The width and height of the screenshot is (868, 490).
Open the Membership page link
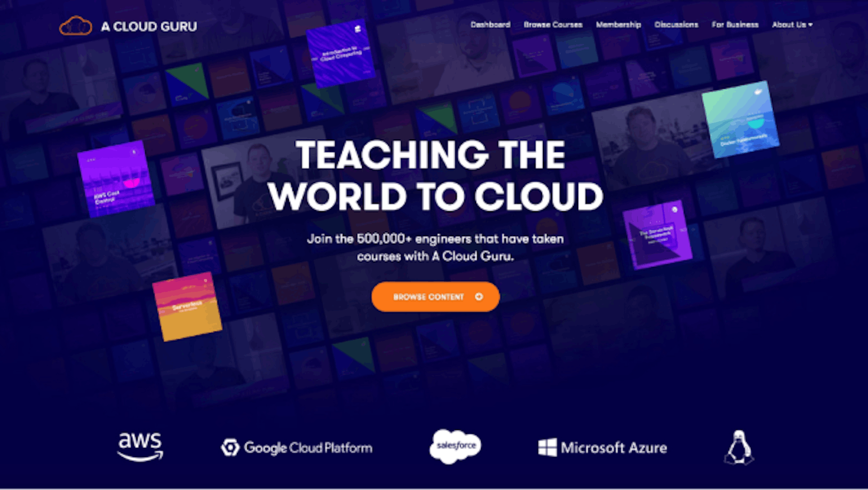(618, 24)
